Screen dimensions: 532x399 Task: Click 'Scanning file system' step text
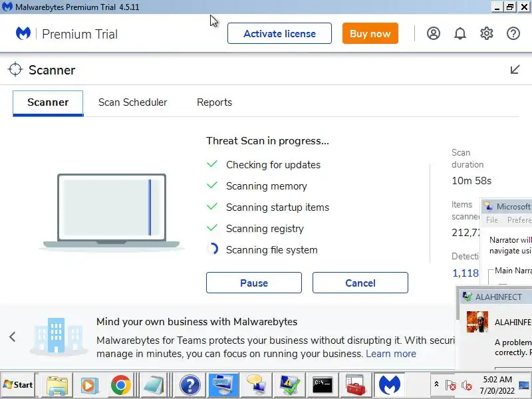coord(272,250)
